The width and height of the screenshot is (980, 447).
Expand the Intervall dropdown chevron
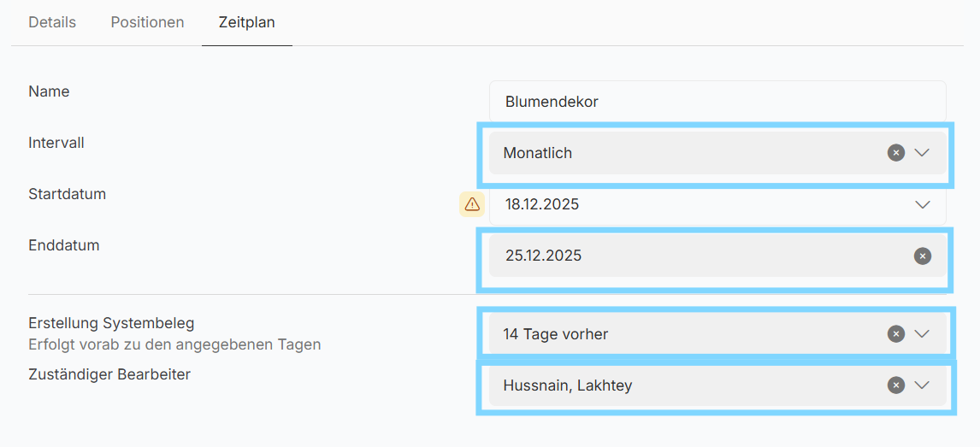tap(922, 153)
